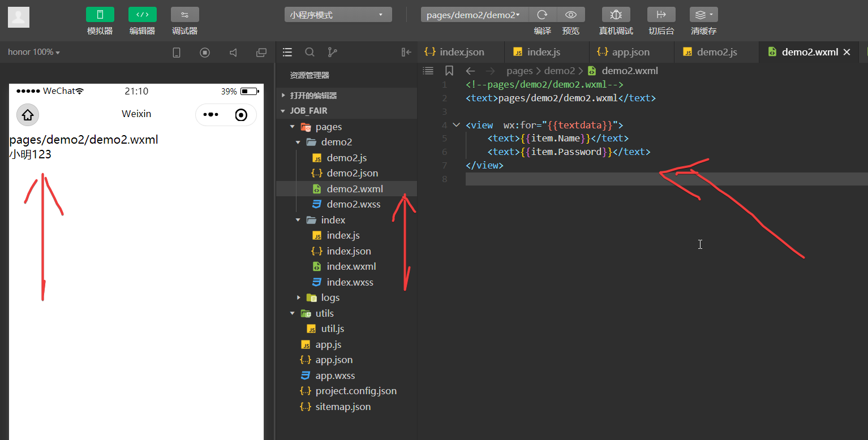Select the demo2.wxml tab
Viewport: 868px width, 440px height.
tap(809, 52)
